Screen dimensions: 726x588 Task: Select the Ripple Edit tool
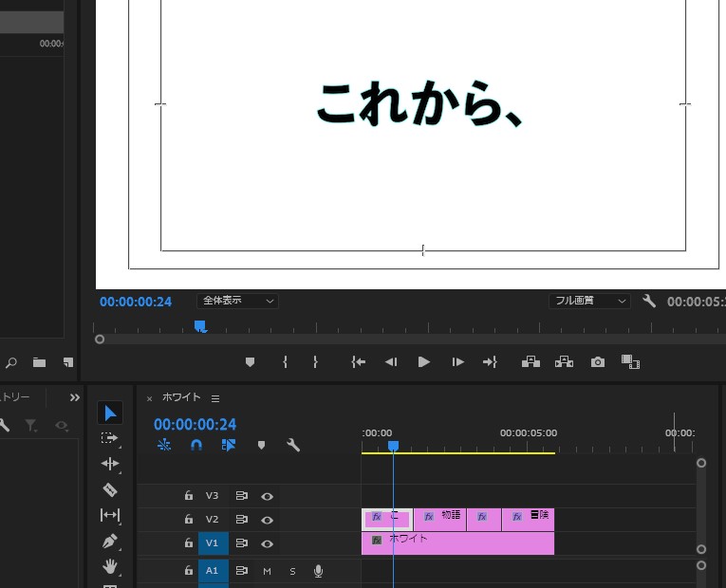click(x=110, y=464)
